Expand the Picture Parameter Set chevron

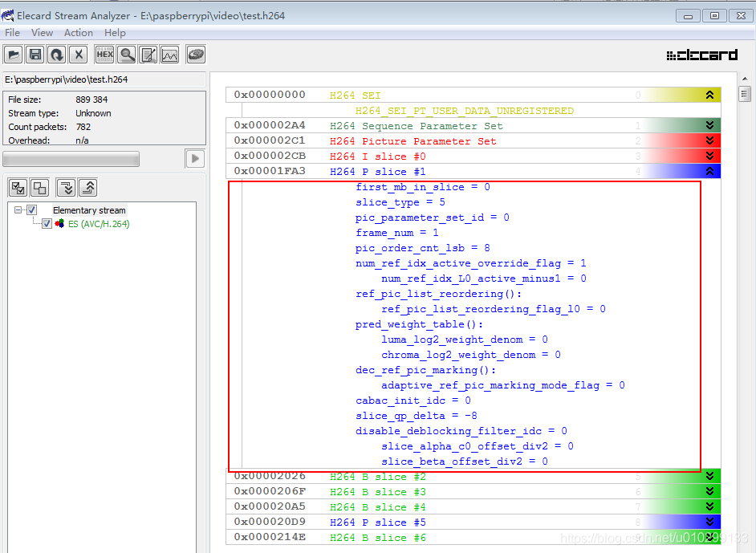(x=709, y=140)
